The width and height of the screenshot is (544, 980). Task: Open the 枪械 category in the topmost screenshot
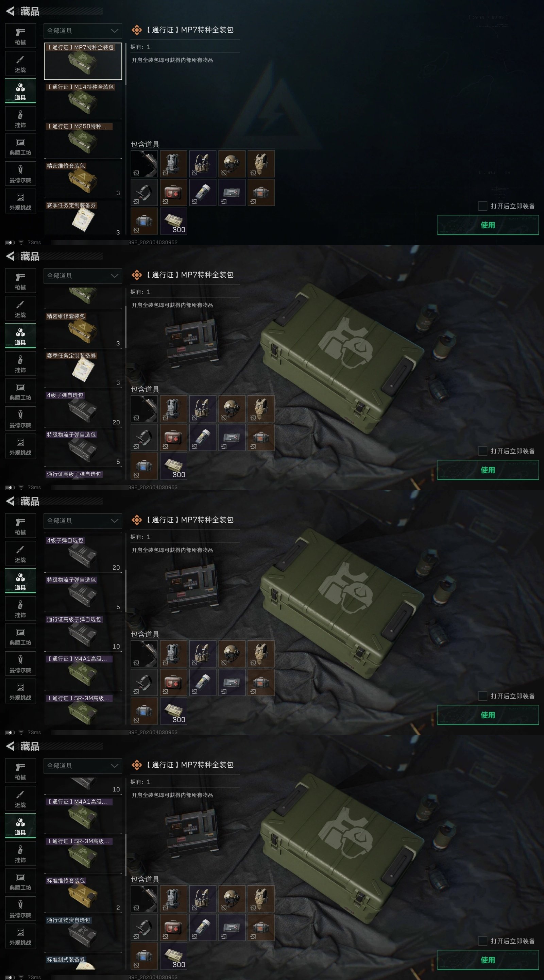20,36
